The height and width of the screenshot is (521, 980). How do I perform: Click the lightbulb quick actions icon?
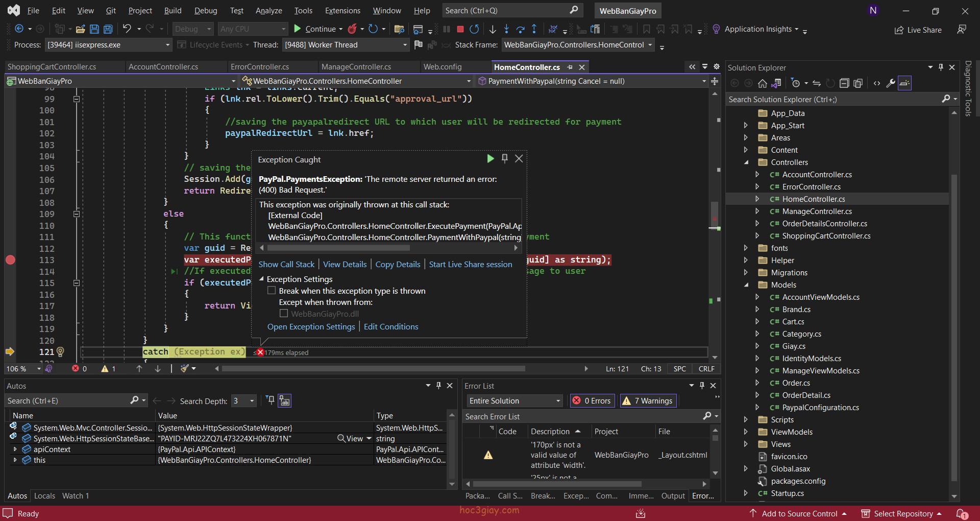click(60, 351)
